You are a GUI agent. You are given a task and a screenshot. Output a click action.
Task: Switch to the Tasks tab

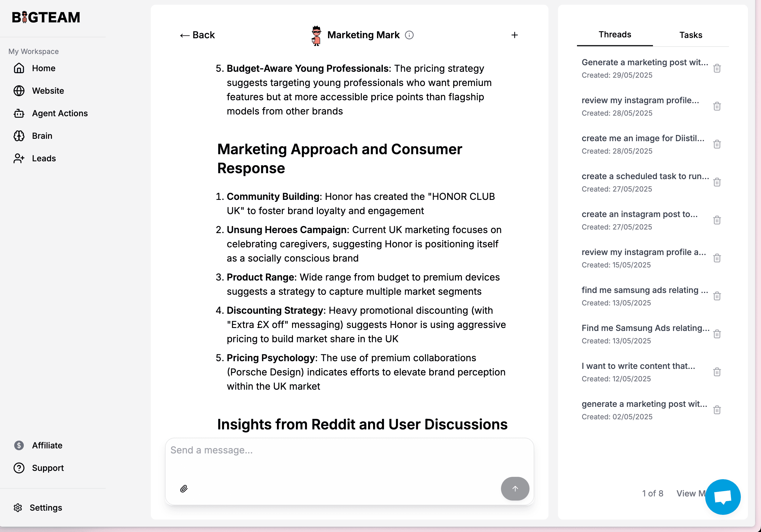691,35
